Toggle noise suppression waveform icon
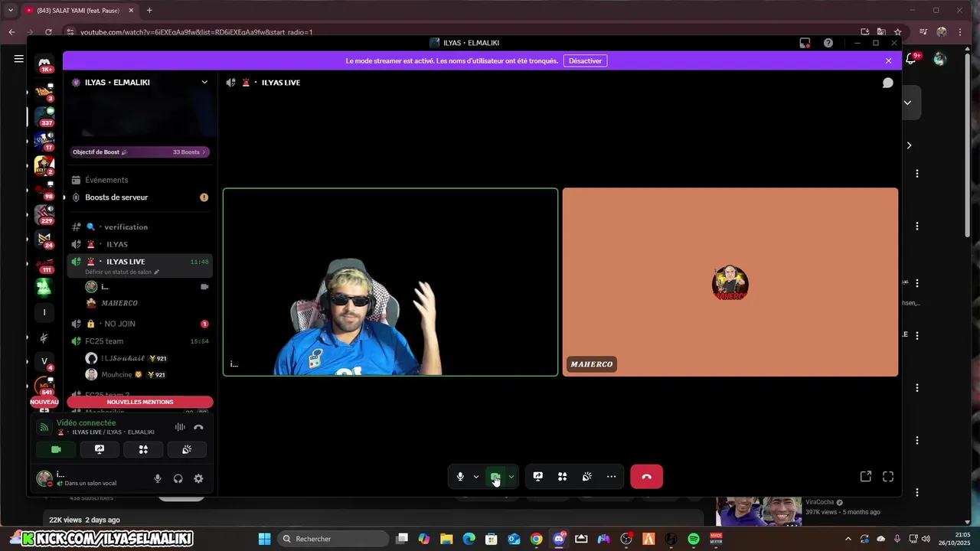 180,427
